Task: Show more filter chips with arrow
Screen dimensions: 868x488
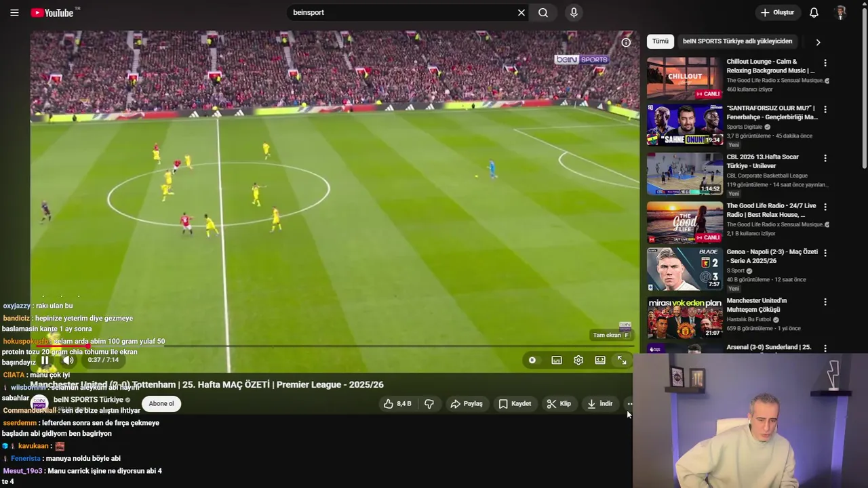Action: pyautogui.click(x=818, y=42)
